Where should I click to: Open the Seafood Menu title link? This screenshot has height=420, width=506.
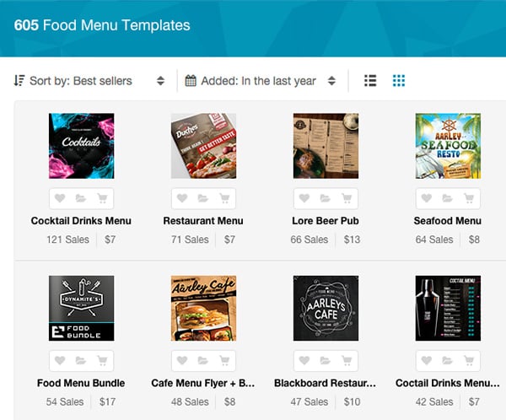coord(448,221)
